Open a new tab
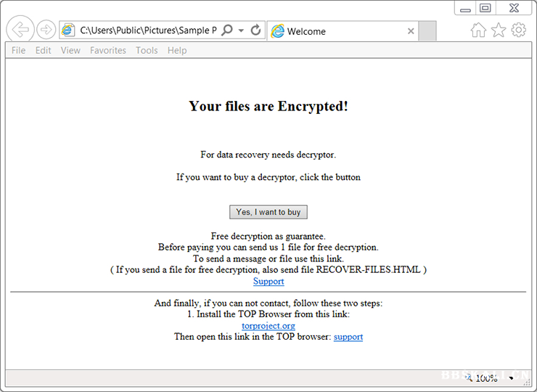 pyautogui.click(x=427, y=31)
